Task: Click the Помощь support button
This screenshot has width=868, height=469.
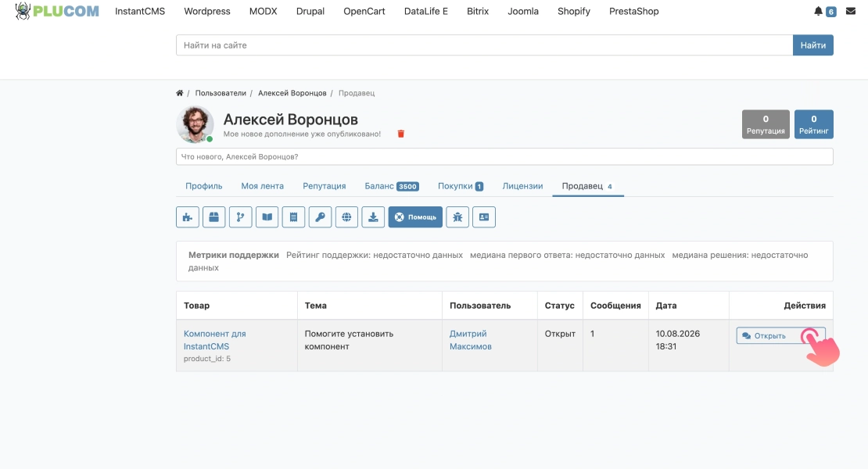Action: pos(415,217)
